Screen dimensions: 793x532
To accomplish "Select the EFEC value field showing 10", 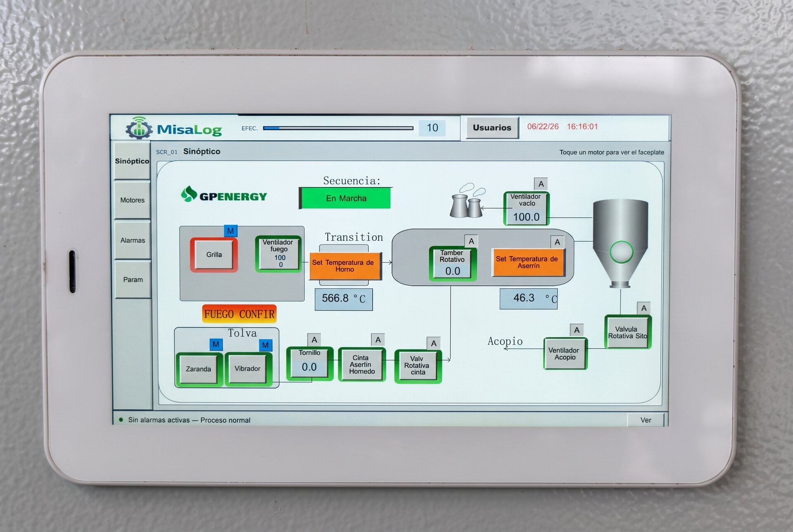I will click(x=432, y=128).
